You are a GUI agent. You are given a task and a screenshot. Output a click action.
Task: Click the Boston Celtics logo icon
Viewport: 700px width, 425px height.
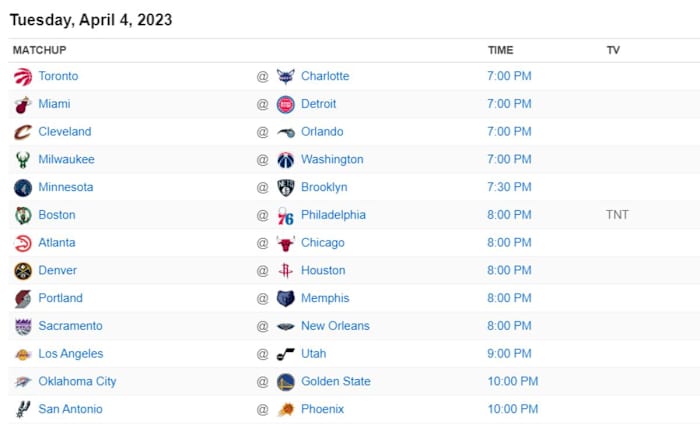coord(23,215)
